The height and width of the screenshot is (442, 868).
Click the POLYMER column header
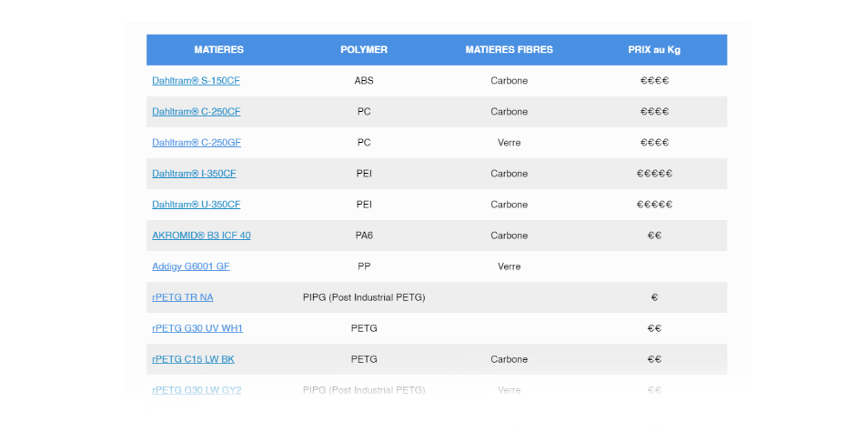tap(364, 50)
